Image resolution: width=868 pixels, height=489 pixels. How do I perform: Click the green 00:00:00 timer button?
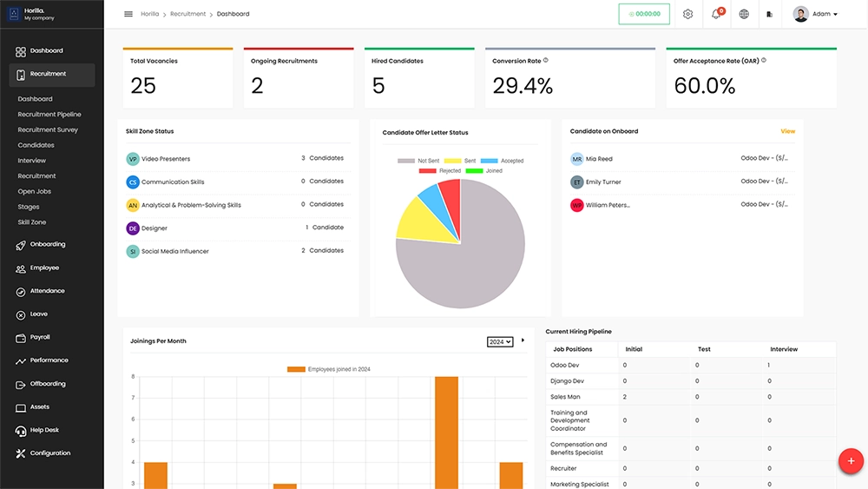644,14
